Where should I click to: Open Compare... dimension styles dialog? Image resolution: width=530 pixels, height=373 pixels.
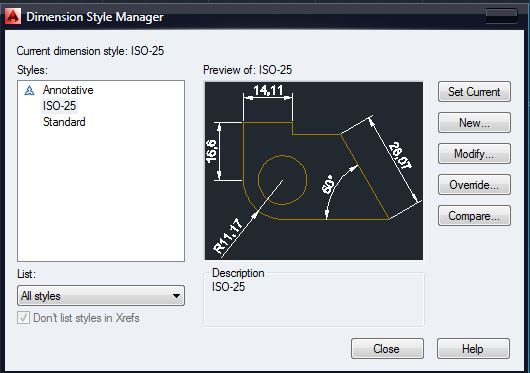pyautogui.click(x=474, y=216)
